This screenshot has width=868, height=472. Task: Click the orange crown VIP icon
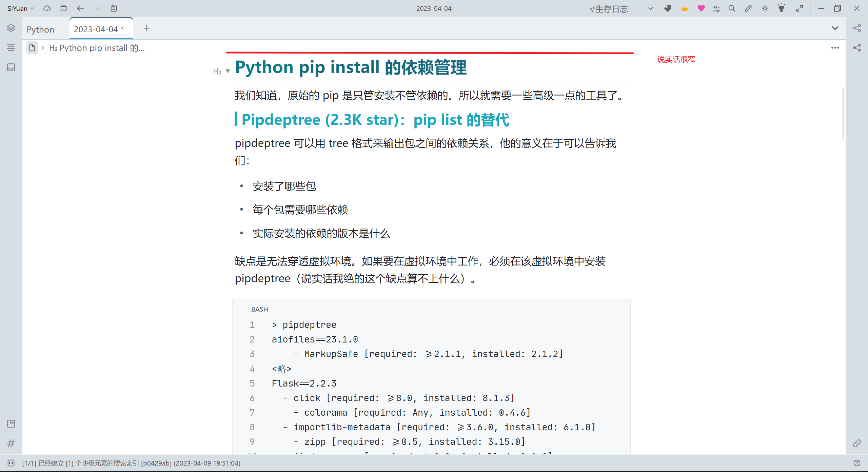[685, 8]
